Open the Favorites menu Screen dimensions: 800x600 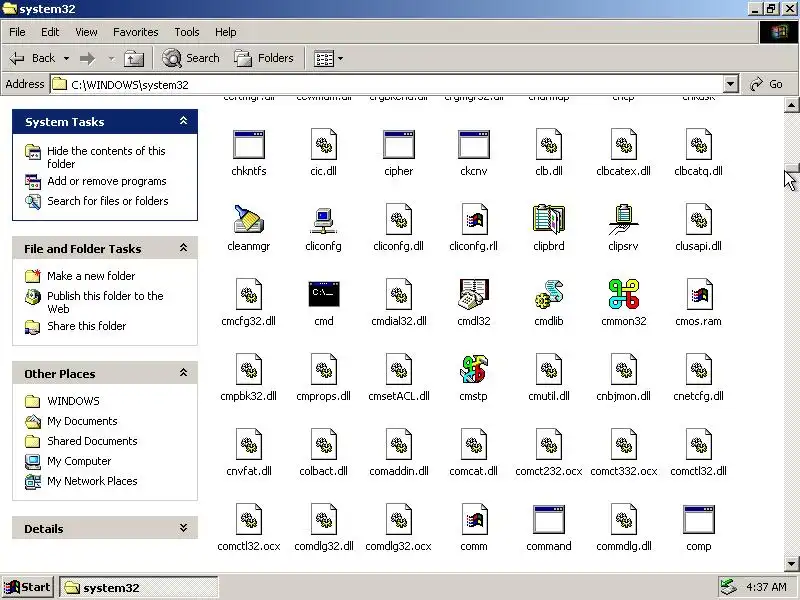(x=136, y=32)
